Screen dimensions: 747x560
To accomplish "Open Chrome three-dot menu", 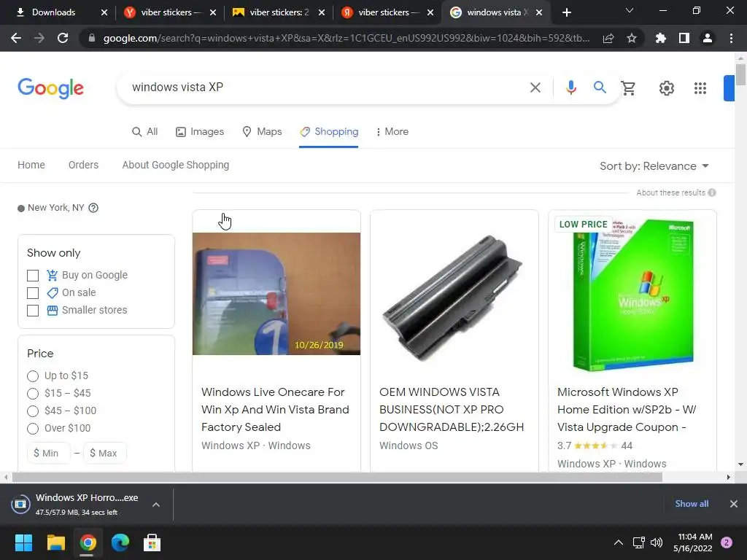I will [731, 38].
